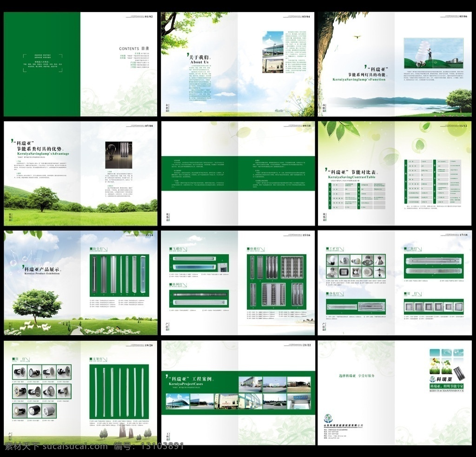
Task: Select the "关于我们" heading
Action: tap(199, 57)
